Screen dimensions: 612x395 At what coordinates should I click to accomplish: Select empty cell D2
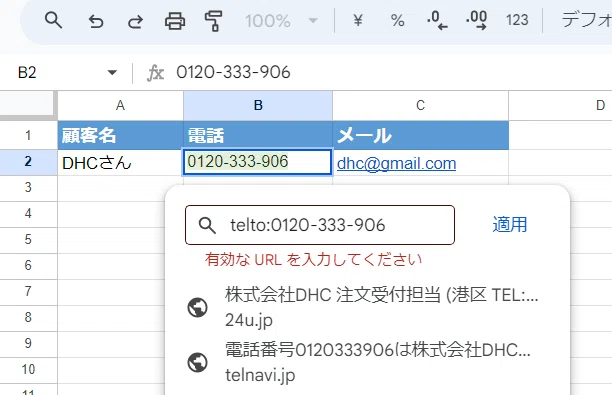(x=561, y=162)
